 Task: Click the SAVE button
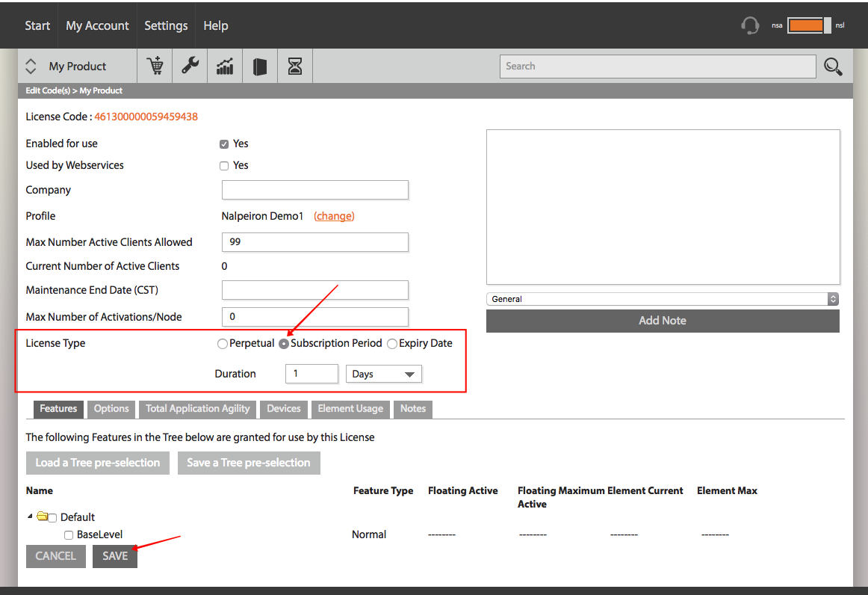coord(115,556)
